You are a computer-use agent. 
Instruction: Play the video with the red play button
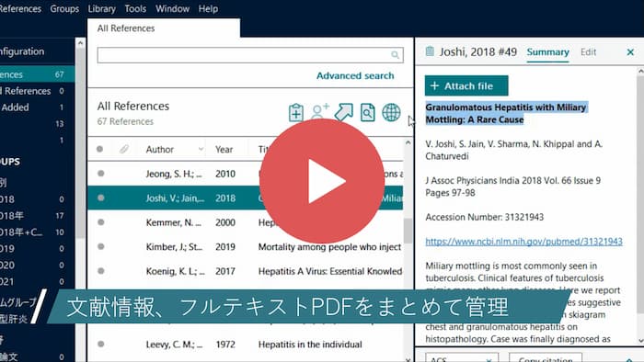click(322, 181)
